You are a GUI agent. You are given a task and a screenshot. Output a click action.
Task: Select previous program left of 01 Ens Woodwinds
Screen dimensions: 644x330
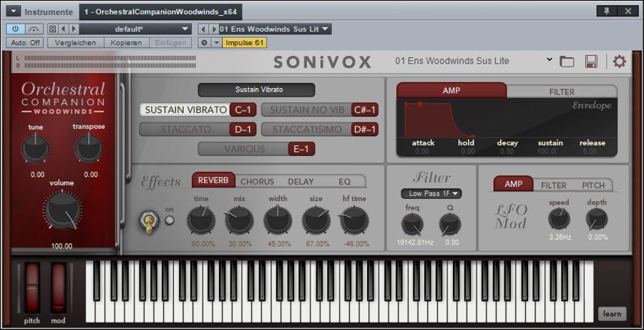pyautogui.click(x=203, y=29)
